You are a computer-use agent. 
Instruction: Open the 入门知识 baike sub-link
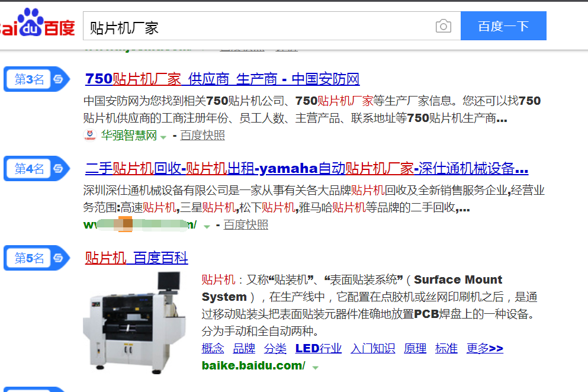372,349
